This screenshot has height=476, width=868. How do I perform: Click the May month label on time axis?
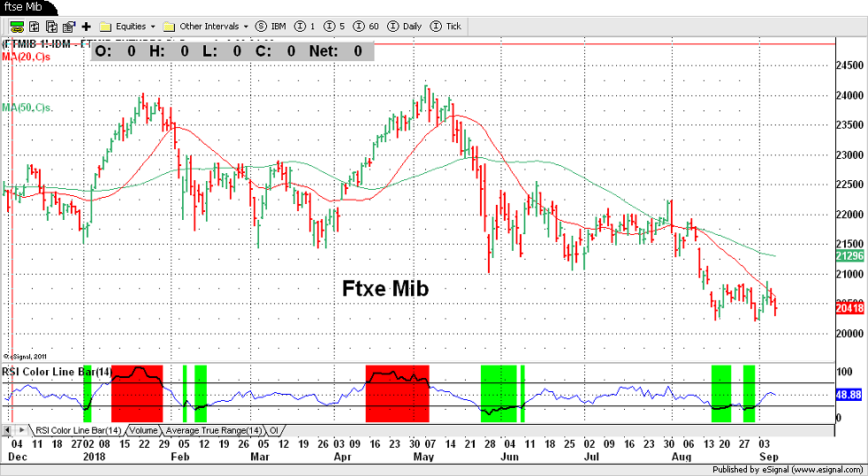click(x=423, y=457)
